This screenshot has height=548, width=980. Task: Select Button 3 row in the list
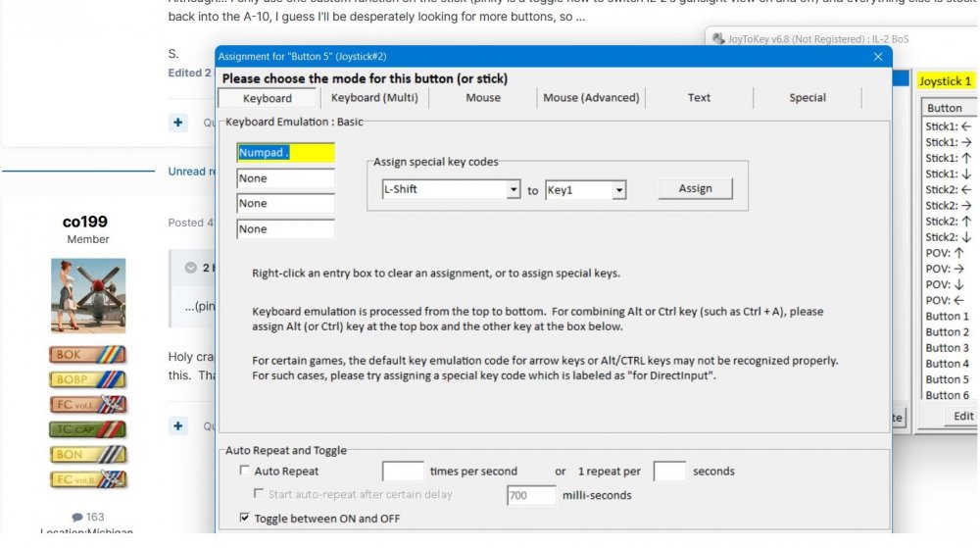(948, 347)
